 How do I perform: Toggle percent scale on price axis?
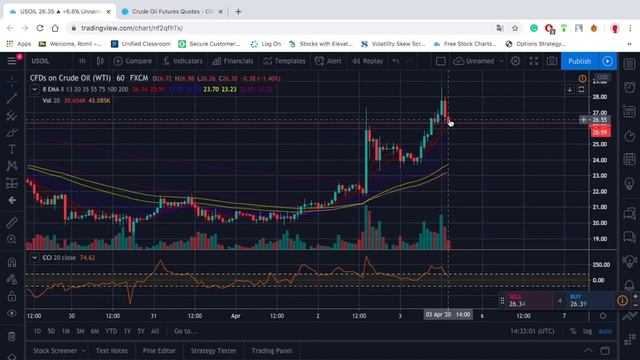(x=573, y=331)
